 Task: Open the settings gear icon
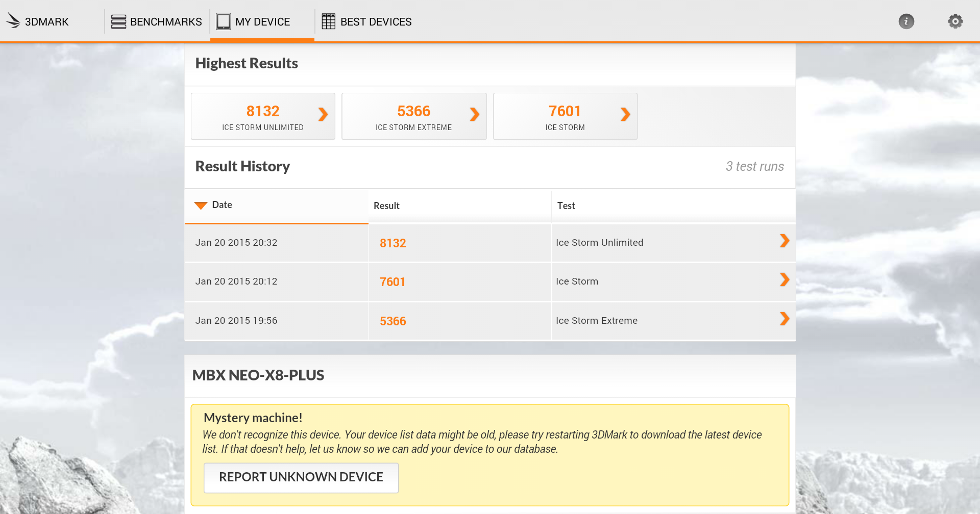pos(955,21)
